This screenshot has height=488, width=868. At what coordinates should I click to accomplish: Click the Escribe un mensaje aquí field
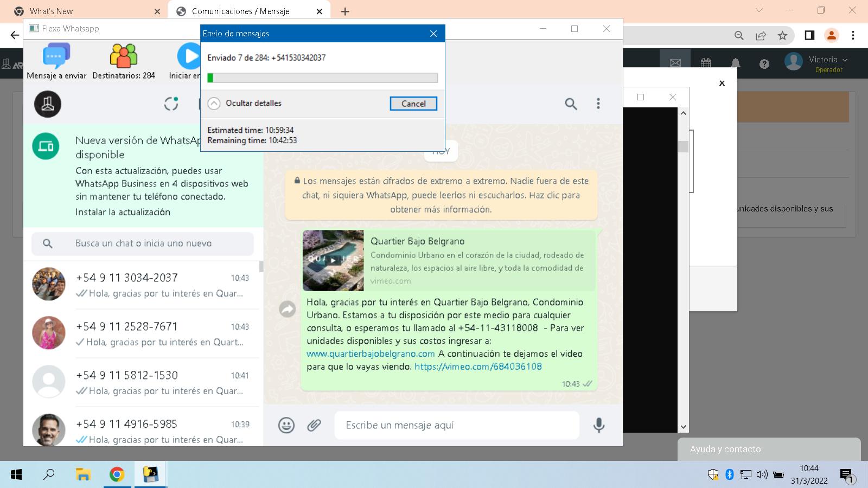(457, 425)
